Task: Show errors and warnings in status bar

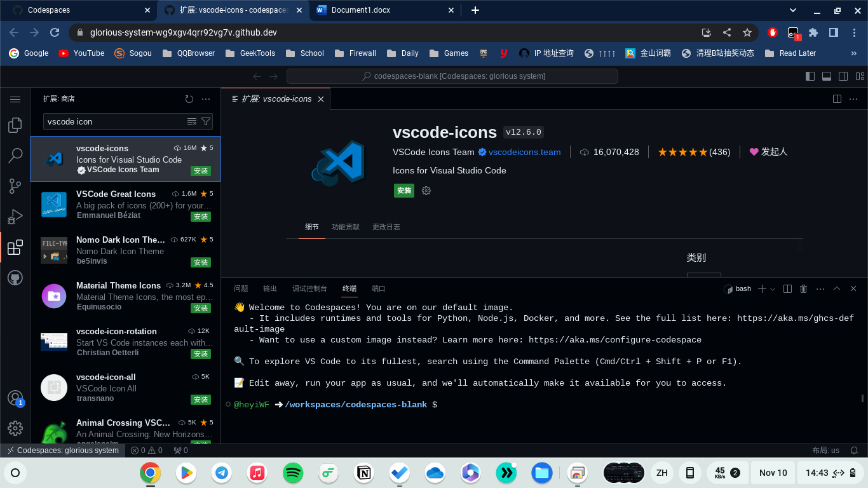Action: 147,451
